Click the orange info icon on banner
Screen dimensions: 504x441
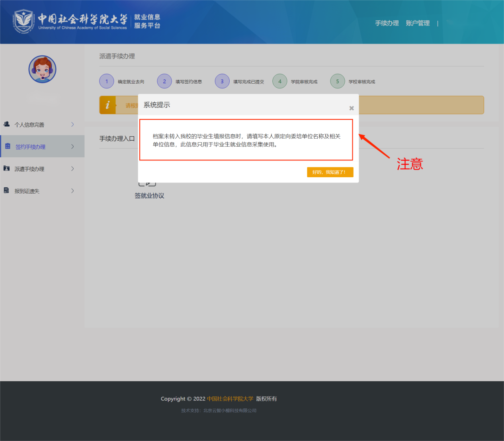(x=107, y=105)
